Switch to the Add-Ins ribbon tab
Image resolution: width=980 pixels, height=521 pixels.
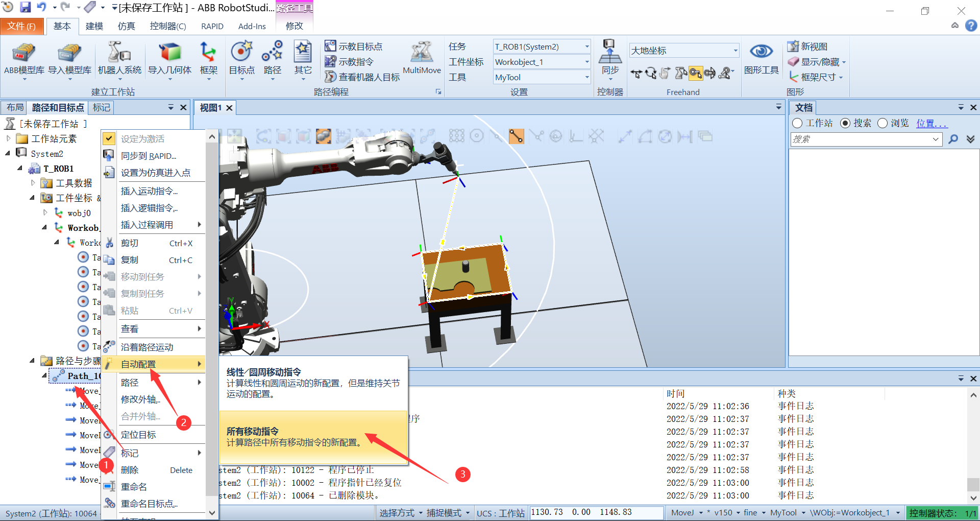tap(252, 26)
